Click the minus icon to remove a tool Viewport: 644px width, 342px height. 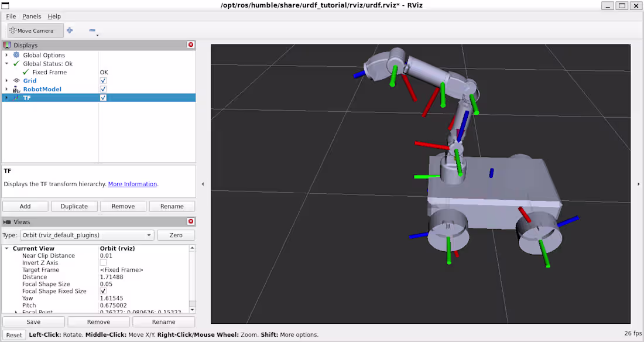tap(92, 30)
